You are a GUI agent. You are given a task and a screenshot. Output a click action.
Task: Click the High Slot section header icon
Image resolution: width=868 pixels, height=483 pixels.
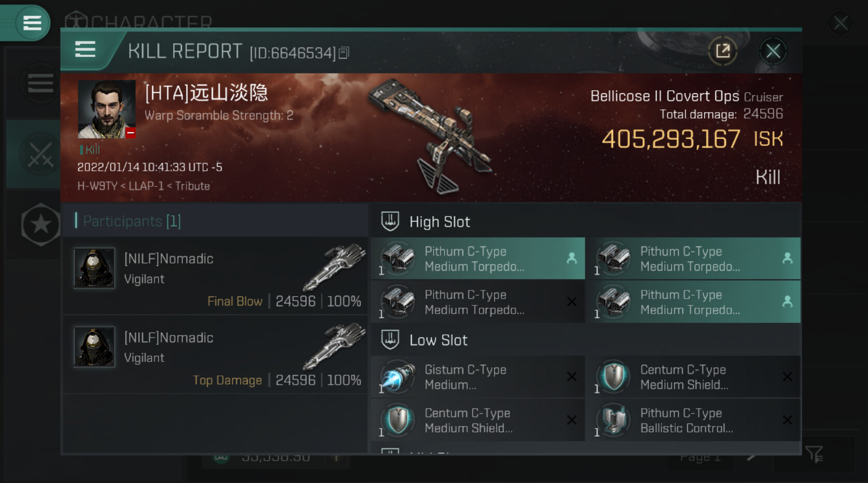390,221
